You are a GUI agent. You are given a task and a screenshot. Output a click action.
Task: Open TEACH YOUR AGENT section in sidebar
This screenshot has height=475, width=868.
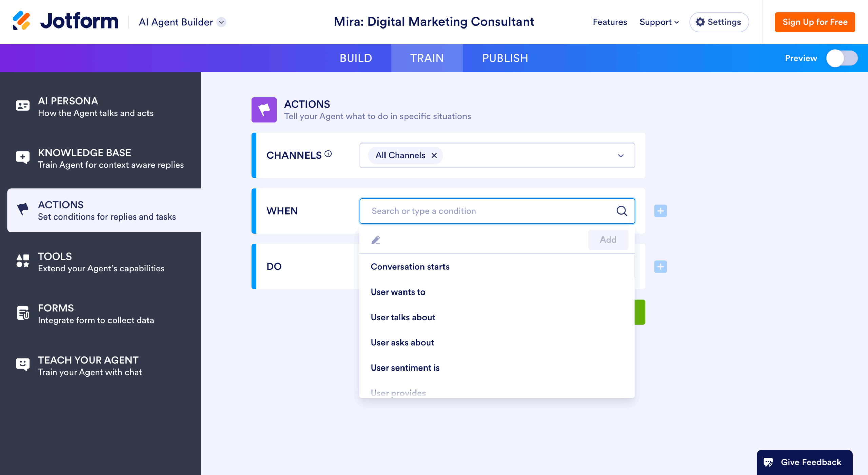click(100, 366)
